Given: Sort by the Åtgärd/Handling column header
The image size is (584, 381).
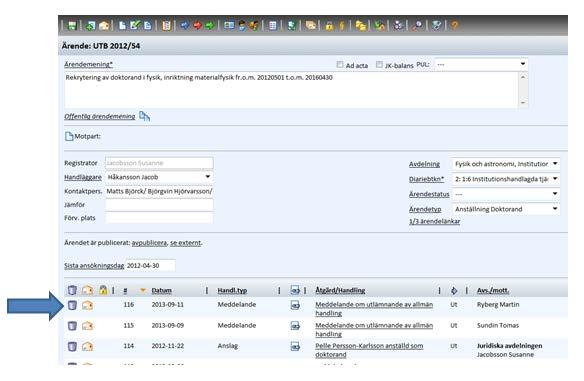Looking at the screenshot, I should click(x=340, y=290).
